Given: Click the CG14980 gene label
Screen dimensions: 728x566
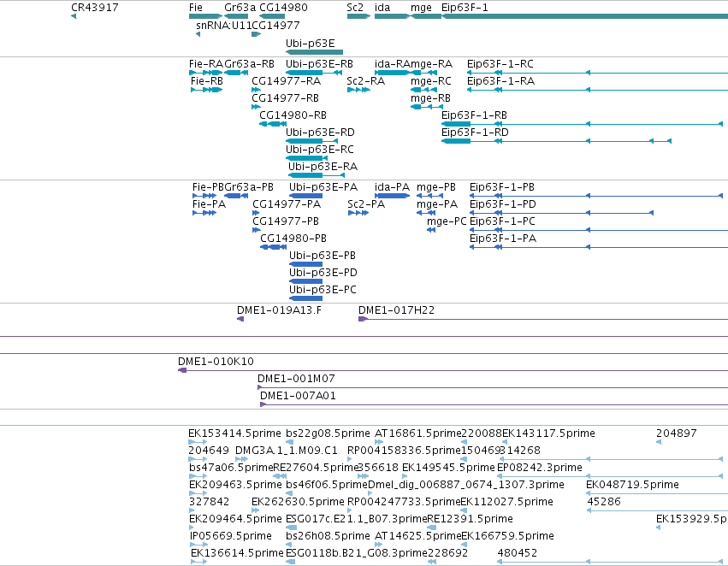Looking at the screenshot, I should pos(283,8).
